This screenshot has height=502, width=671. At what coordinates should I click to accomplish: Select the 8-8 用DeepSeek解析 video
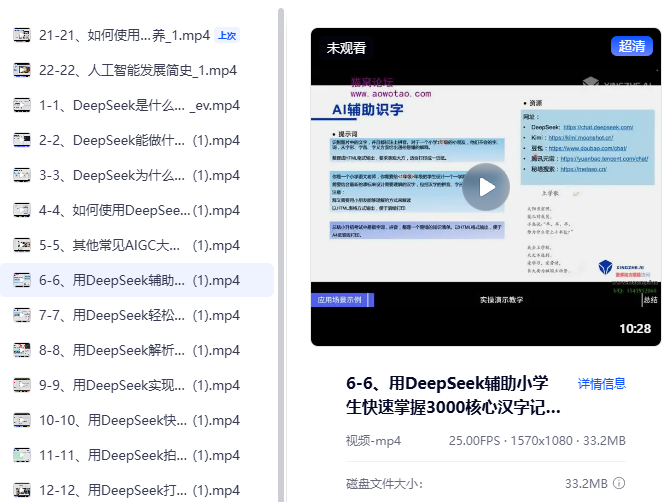pos(140,350)
